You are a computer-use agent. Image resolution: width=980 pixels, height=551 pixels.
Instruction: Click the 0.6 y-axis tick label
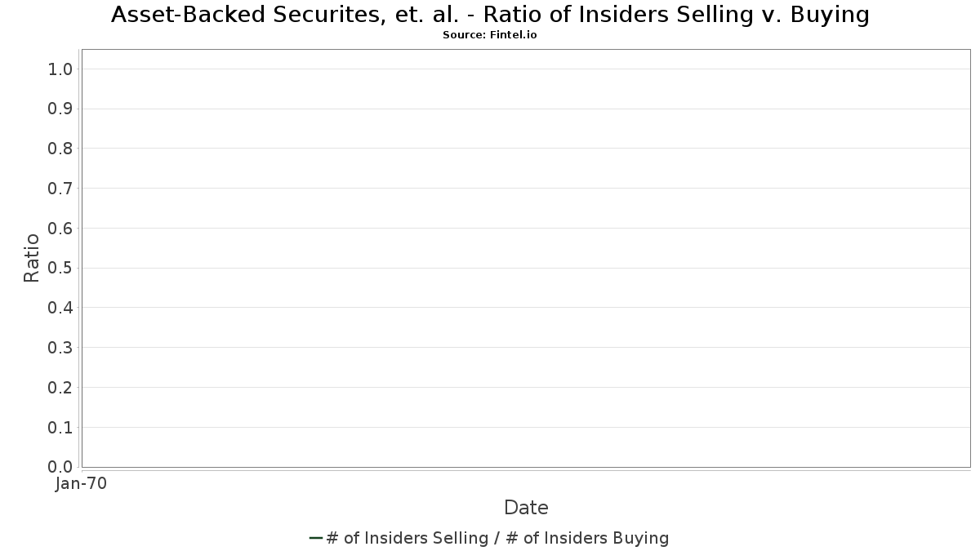[x=61, y=229]
